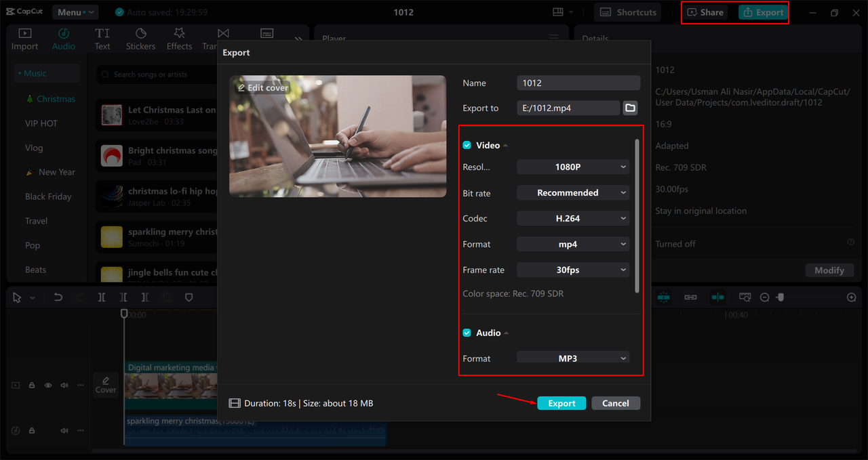Click the export dialog vertical scrollbar

tap(637, 216)
